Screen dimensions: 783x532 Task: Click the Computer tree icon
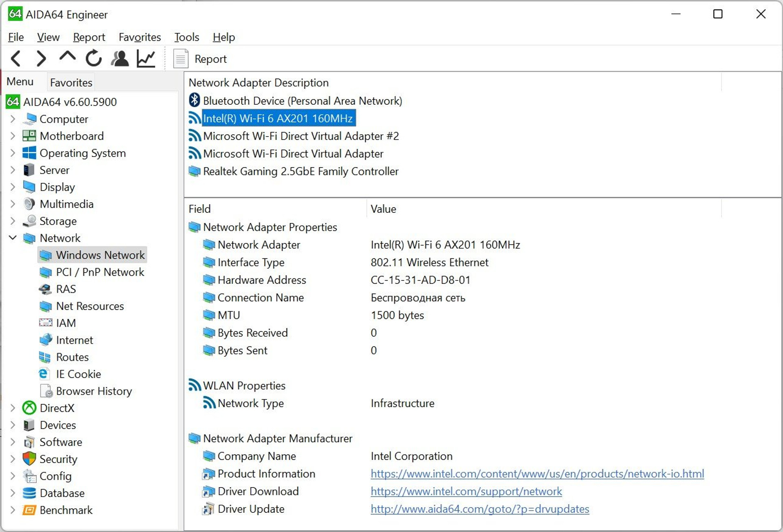pyautogui.click(x=29, y=119)
